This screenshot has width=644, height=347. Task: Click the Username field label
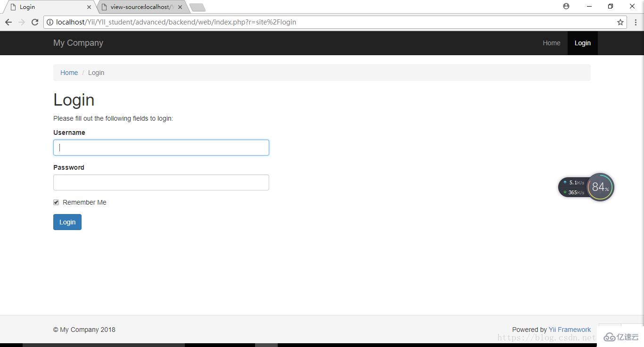click(x=69, y=132)
